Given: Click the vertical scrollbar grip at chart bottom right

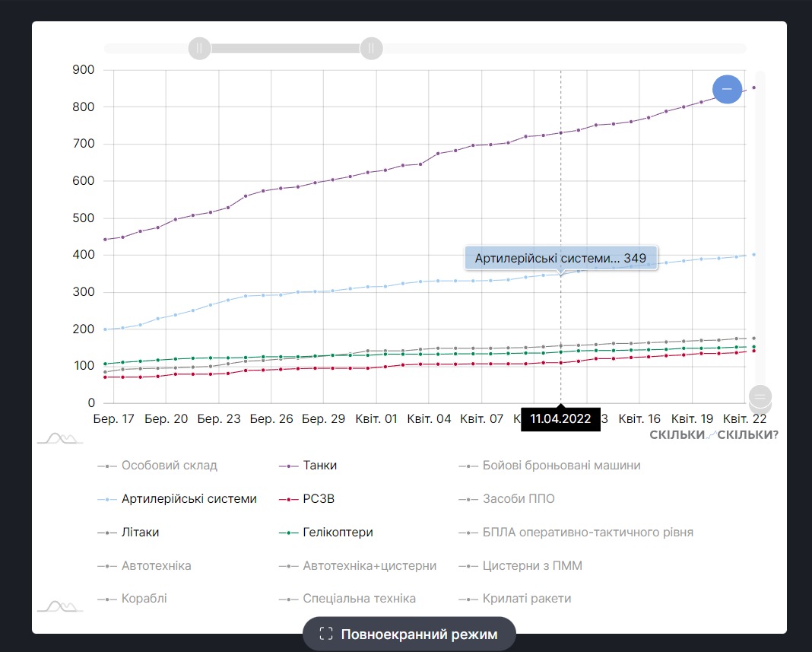Looking at the screenshot, I should click(760, 396).
